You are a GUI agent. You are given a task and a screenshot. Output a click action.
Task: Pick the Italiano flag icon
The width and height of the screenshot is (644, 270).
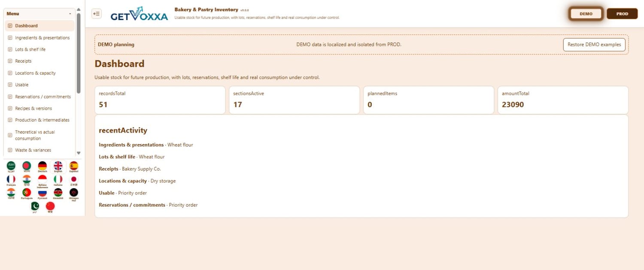(x=58, y=180)
